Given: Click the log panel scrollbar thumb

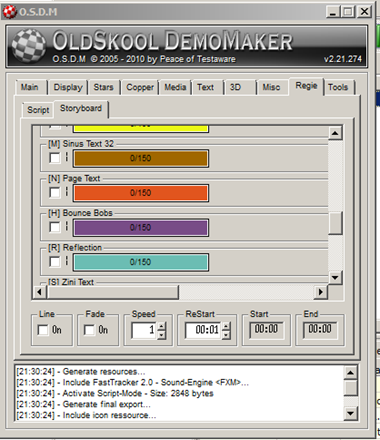Looking at the screenshot, I should point(351,388).
